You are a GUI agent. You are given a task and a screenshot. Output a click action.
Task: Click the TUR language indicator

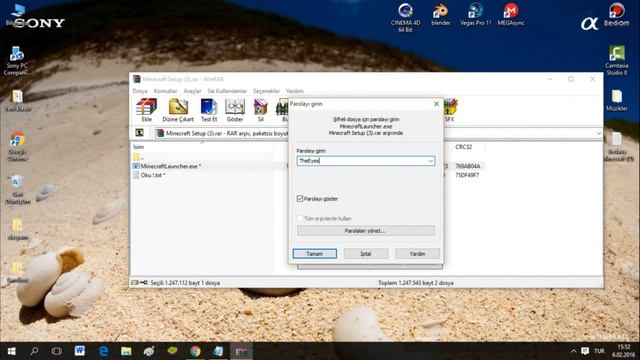(599, 351)
